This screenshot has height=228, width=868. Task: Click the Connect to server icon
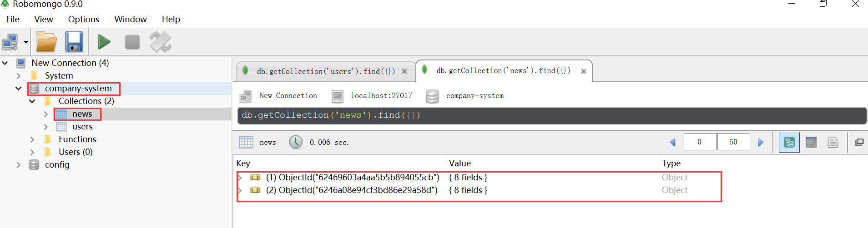[10, 42]
